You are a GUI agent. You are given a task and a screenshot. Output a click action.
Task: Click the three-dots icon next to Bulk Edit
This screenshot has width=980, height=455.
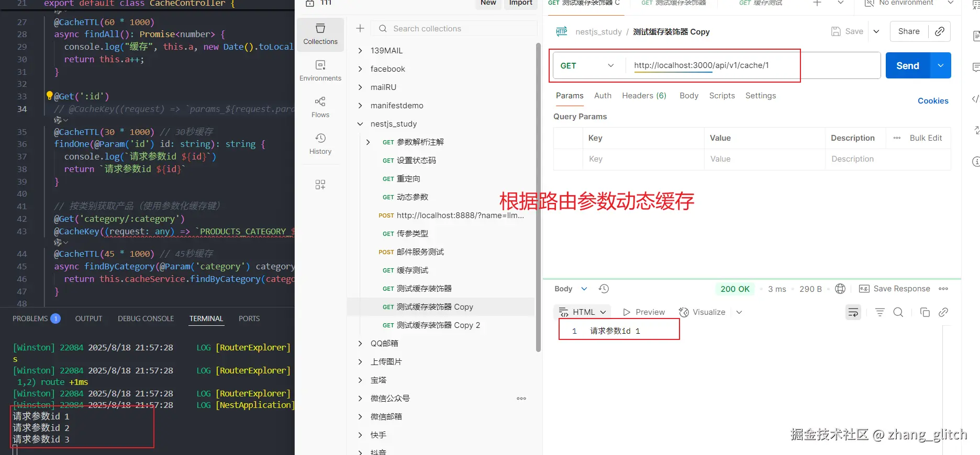(897, 138)
